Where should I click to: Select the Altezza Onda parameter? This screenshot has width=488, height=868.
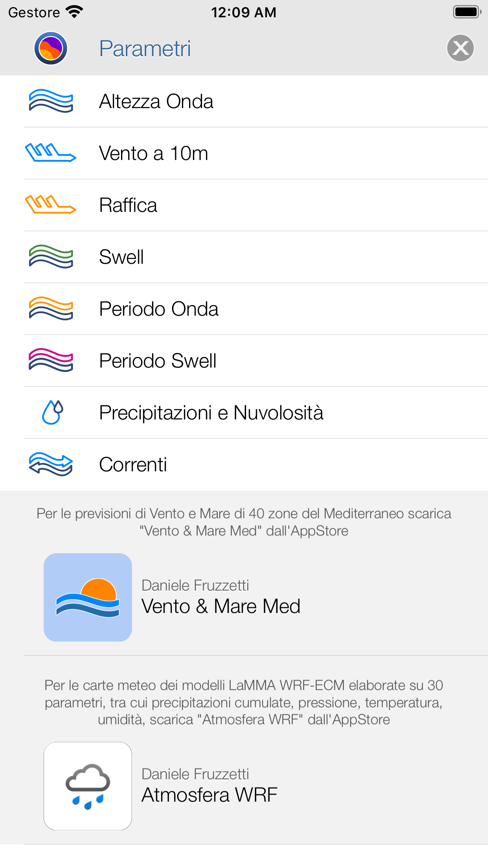pos(156,101)
